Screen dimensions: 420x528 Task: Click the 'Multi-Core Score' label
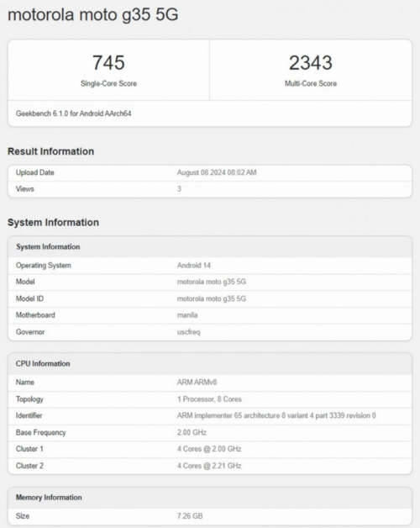tap(311, 83)
